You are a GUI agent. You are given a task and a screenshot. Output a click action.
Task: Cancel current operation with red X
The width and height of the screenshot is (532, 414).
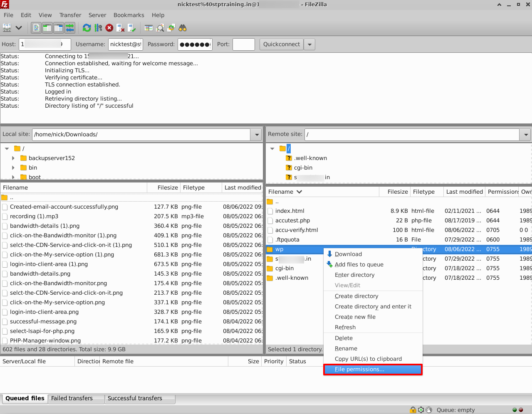pyautogui.click(x=109, y=28)
